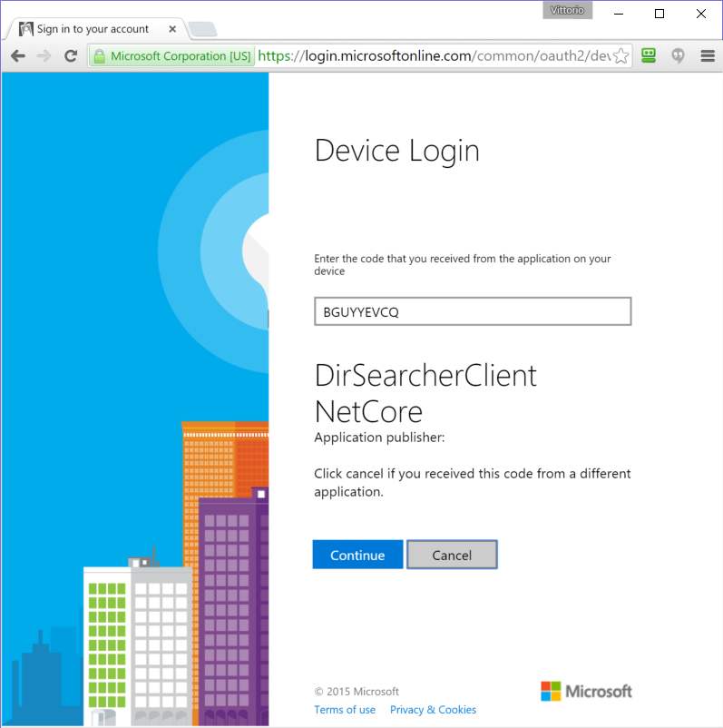Screen dimensions: 723x728
Task: Click the Cancel button
Action: 452,555
